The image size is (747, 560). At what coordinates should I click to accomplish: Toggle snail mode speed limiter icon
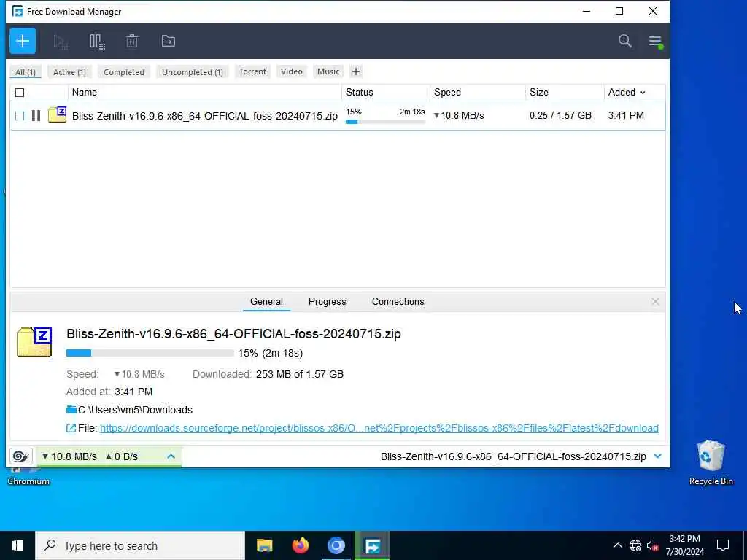tap(20, 456)
